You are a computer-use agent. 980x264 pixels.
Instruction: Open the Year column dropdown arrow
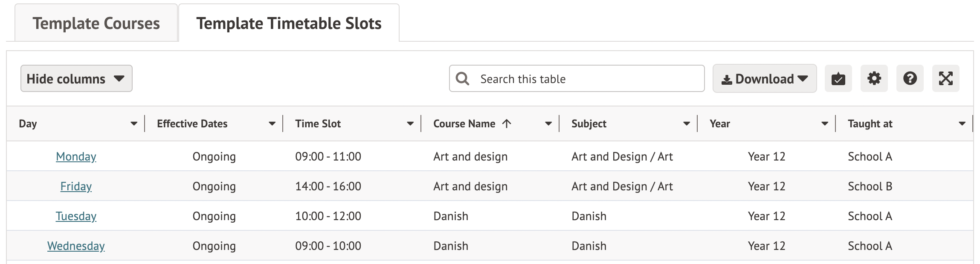(x=825, y=124)
